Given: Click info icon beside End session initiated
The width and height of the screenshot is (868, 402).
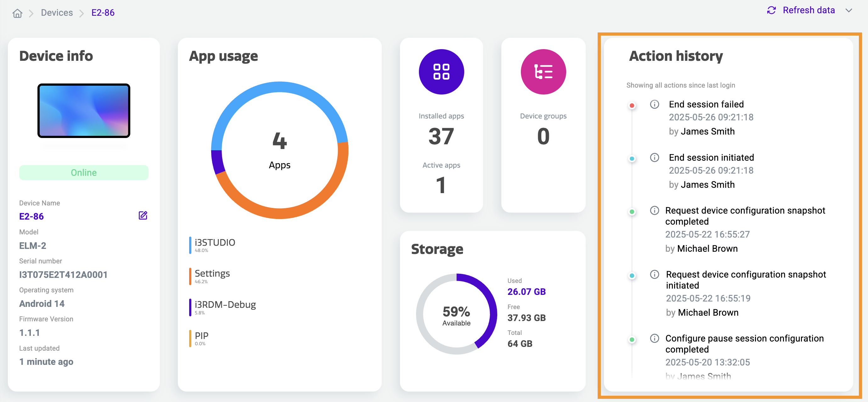Looking at the screenshot, I should click(x=654, y=158).
